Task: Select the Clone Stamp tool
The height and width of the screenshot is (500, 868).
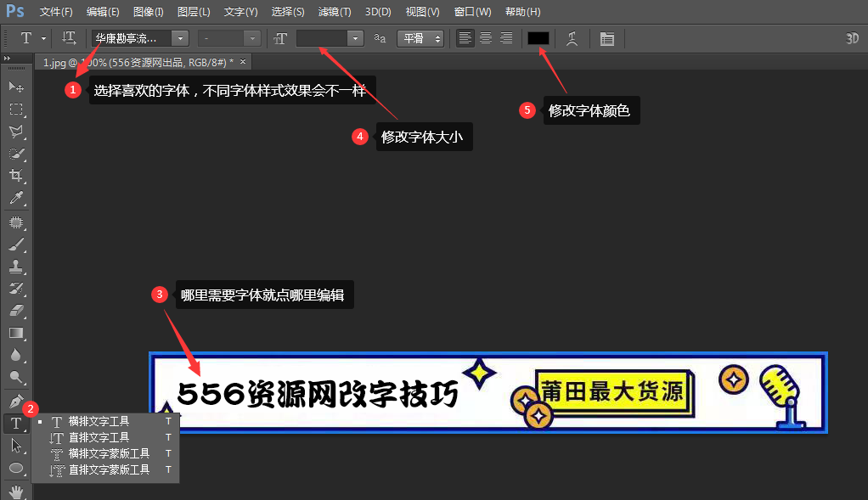Action: pos(15,267)
